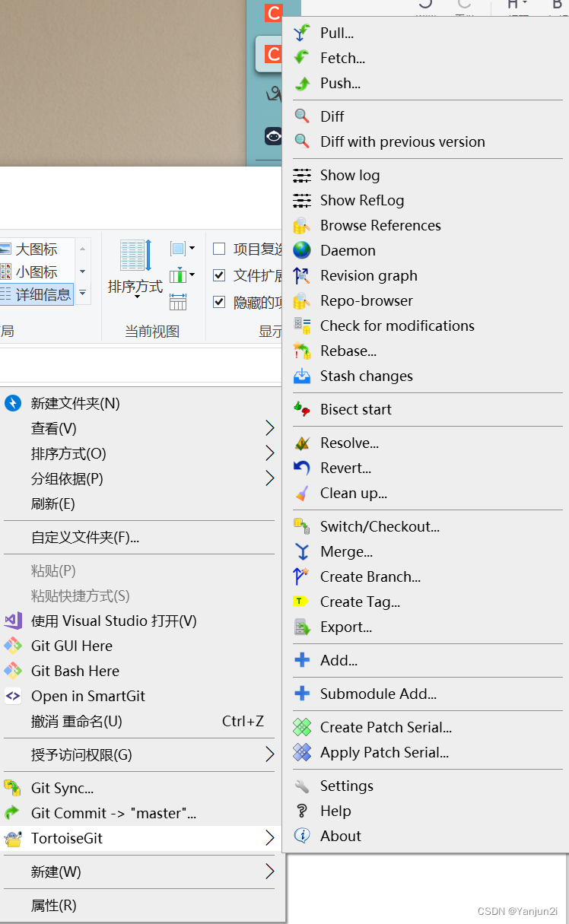
Task: Click the add columns ribbon button
Action: coord(183,275)
